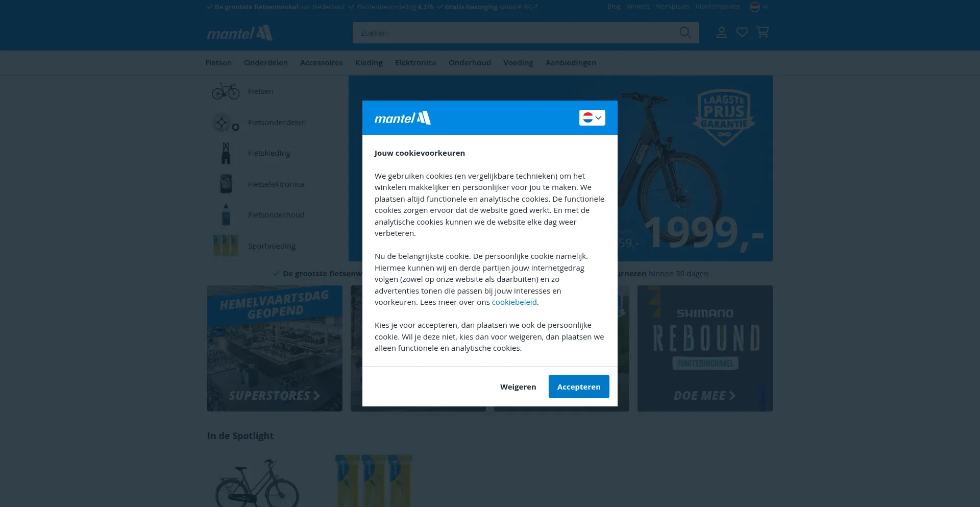
Task: Open the language dropdown in cookie dialog
Action: tap(592, 118)
